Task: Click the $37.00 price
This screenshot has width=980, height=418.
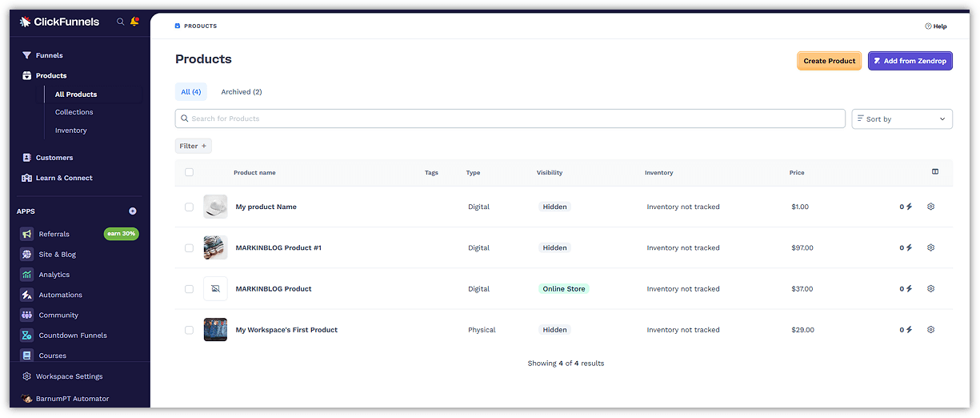Action: tap(802, 289)
